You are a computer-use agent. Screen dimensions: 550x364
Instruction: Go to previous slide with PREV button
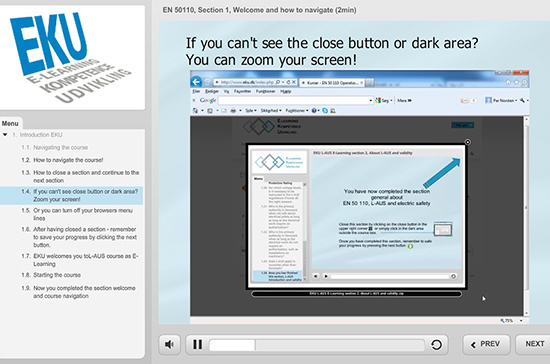coord(486,344)
